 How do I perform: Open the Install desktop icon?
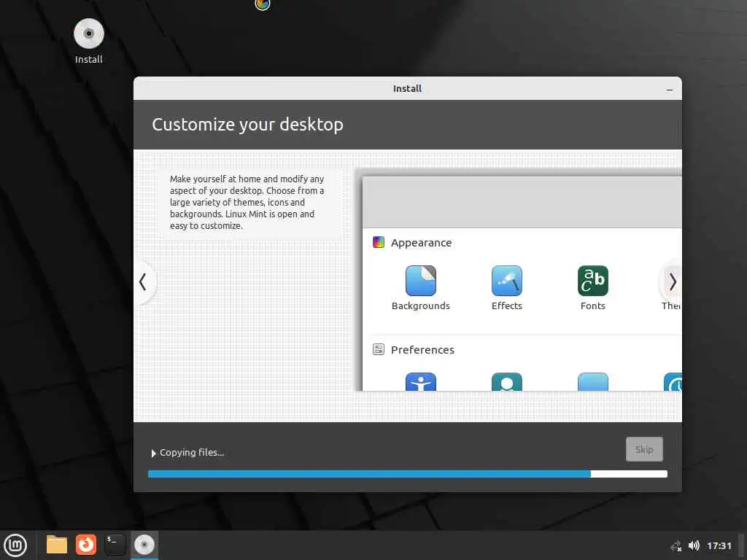coord(88,41)
